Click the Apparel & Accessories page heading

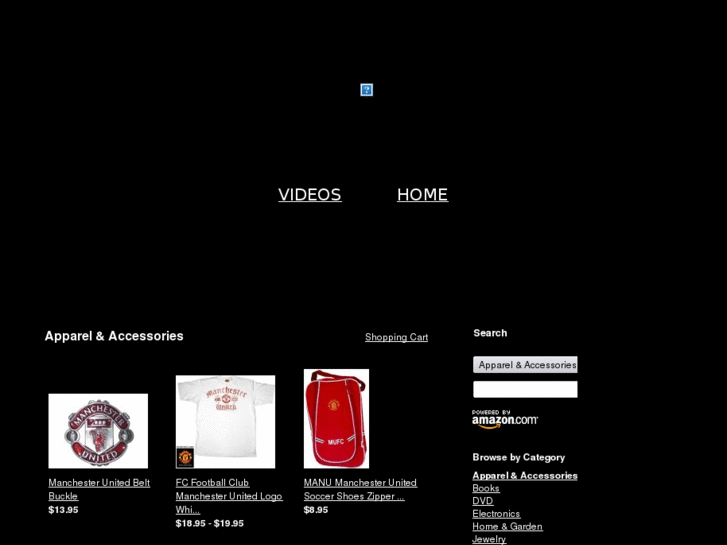[x=114, y=336]
